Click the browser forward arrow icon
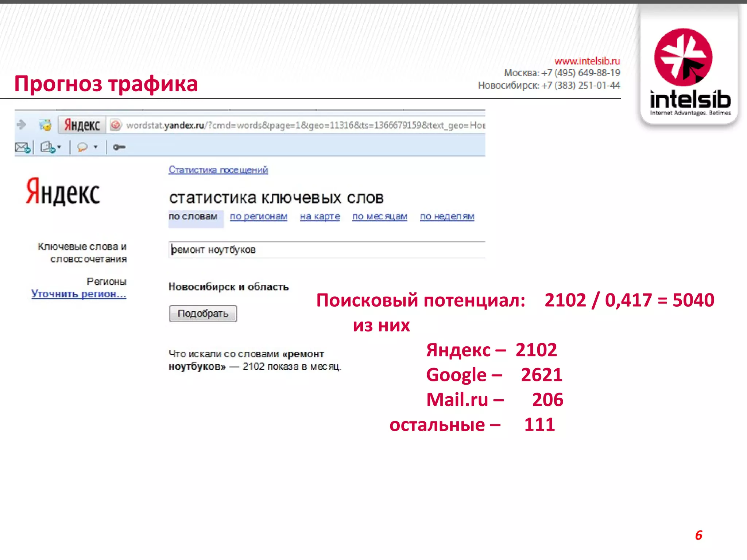This screenshot has width=747, height=560. (22, 125)
